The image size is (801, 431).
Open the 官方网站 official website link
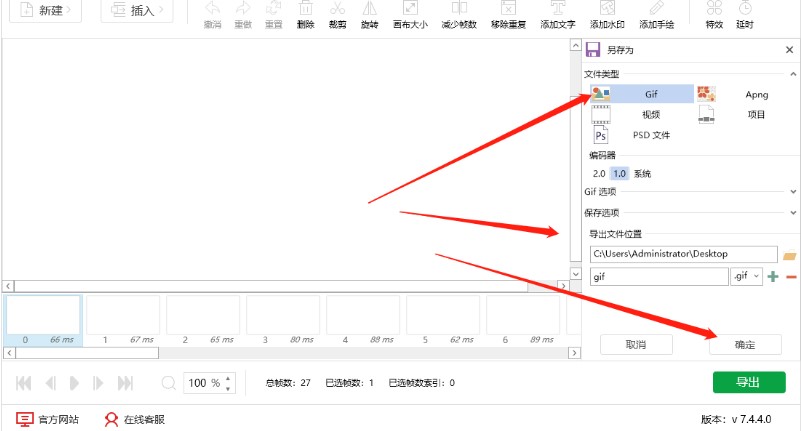(x=48, y=419)
